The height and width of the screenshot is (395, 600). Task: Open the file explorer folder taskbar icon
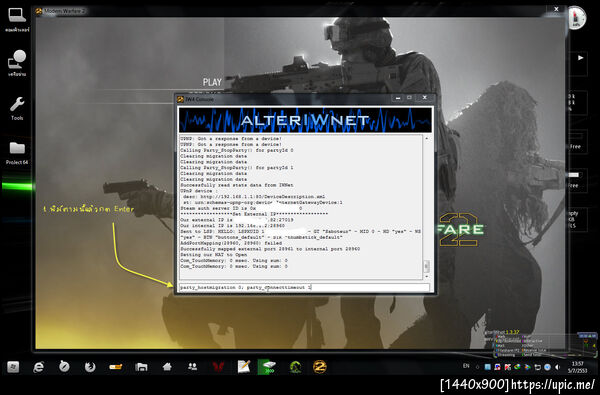(141, 367)
